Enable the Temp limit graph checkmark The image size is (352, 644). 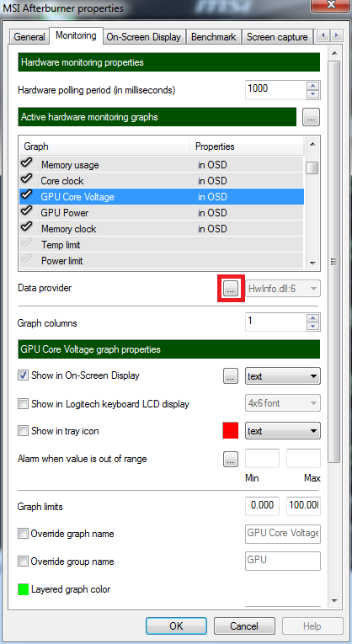coord(27,243)
